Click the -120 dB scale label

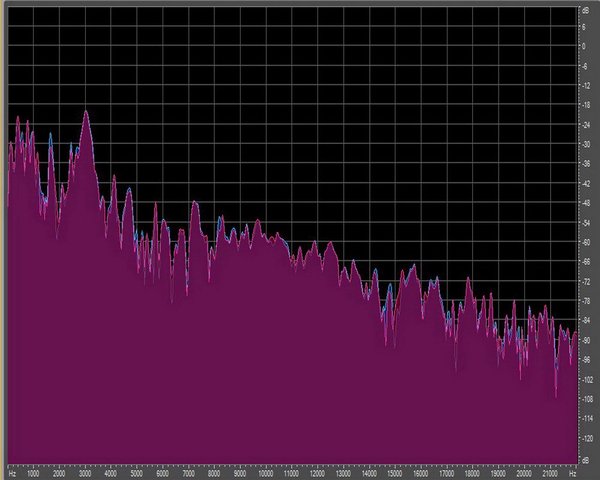coord(586,438)
